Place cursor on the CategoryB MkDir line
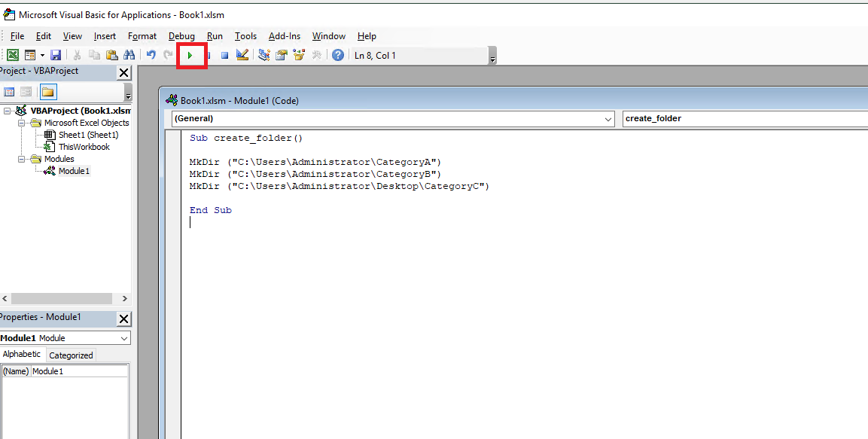 (315, 175)
